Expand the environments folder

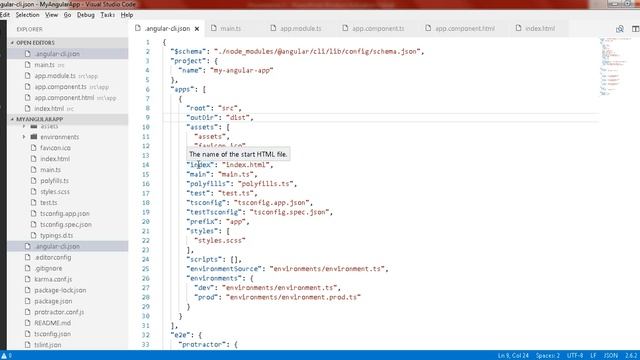click(x=24, y=137)
